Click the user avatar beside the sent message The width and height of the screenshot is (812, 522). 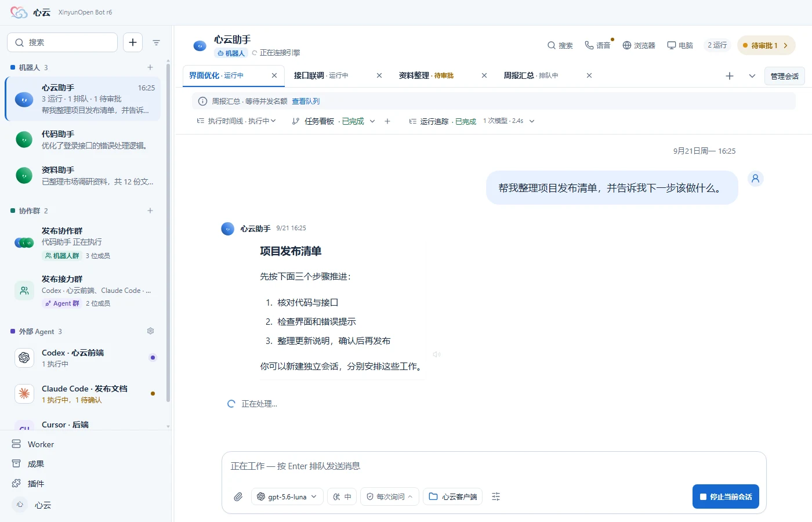[x=755, y=179]
